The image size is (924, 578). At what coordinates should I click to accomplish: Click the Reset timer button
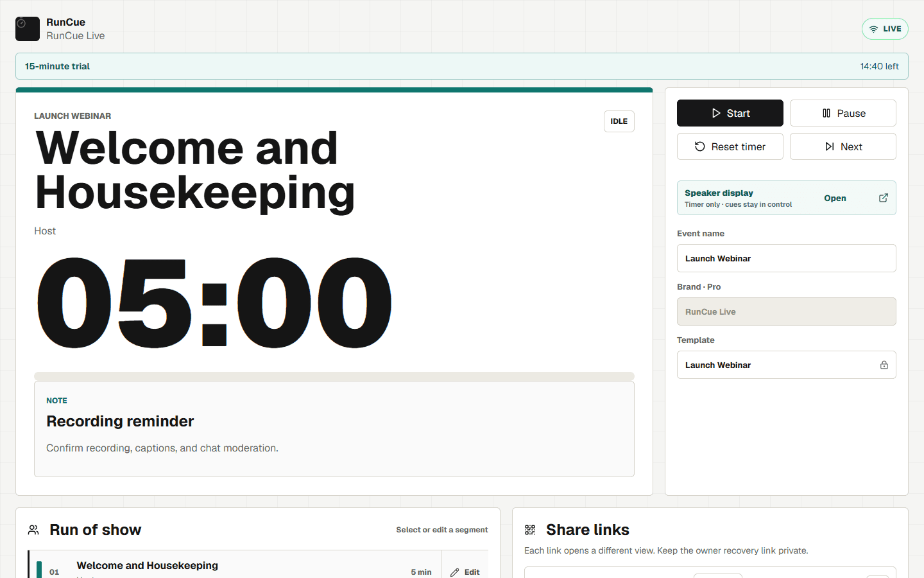tap(730, 146)
